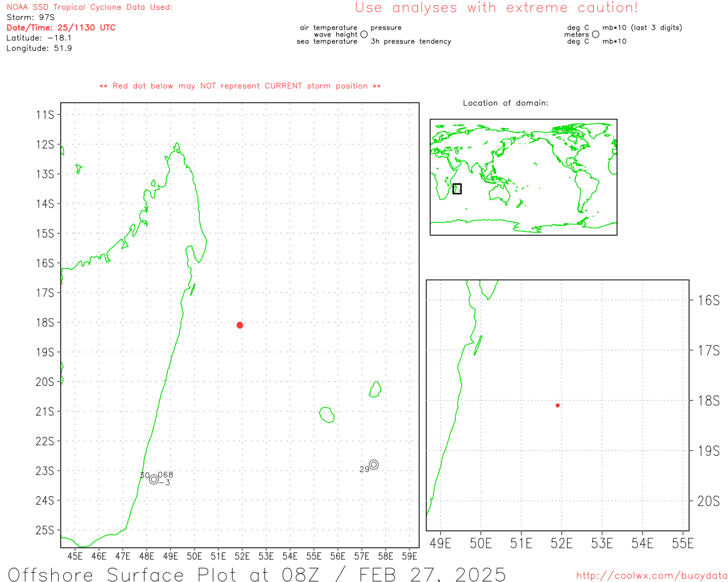Click the '18S' latitude label on the main map

(x=45, y=322)
